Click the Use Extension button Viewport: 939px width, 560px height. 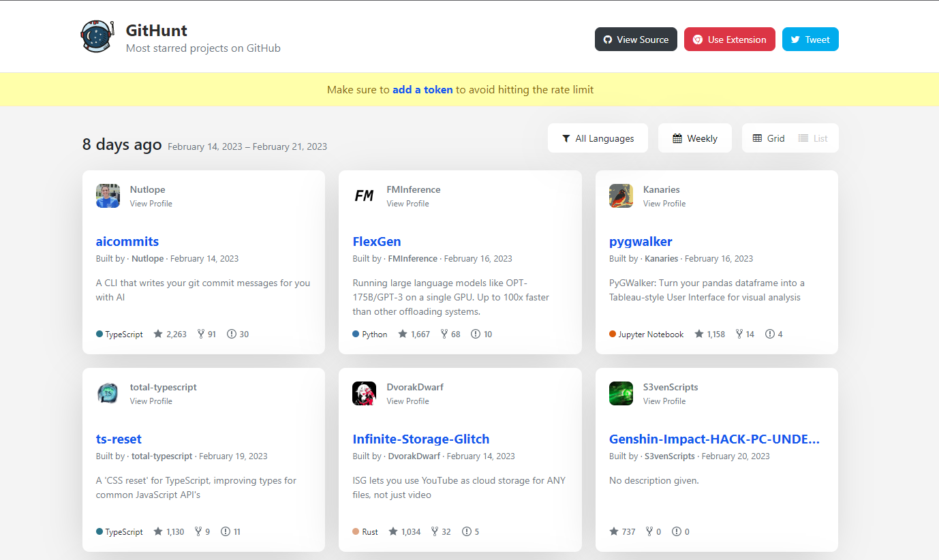coord(729,39)
